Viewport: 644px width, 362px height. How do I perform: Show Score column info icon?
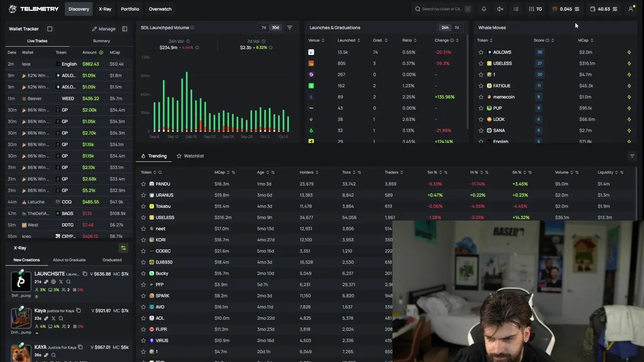pos(547,40)
